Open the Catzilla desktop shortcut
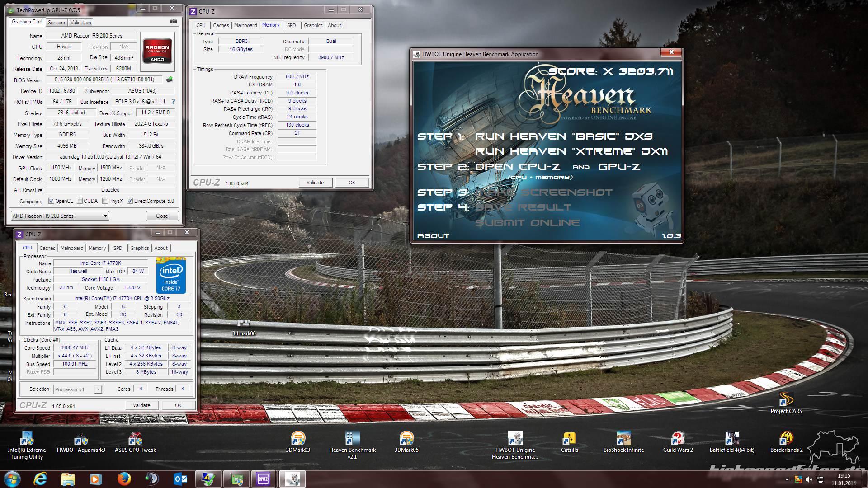 (x=569, y=442)
